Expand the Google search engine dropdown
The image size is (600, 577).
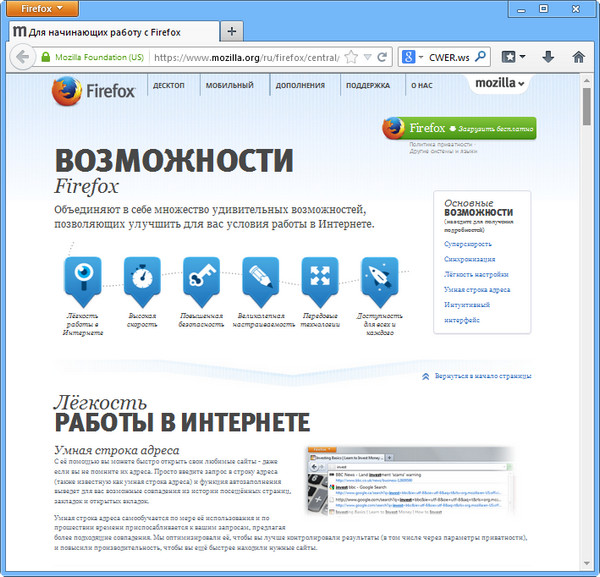pyautogui.click(x=411, y=57)
